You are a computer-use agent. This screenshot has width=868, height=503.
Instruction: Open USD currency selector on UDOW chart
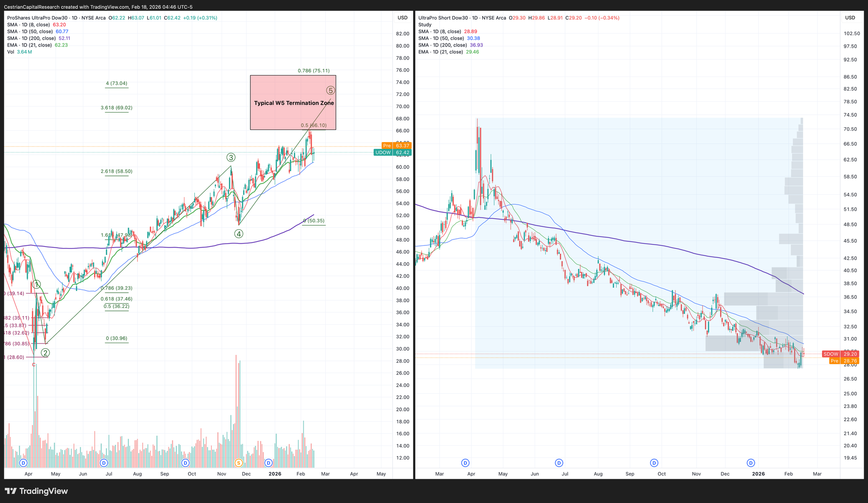[x=402, y=18]
